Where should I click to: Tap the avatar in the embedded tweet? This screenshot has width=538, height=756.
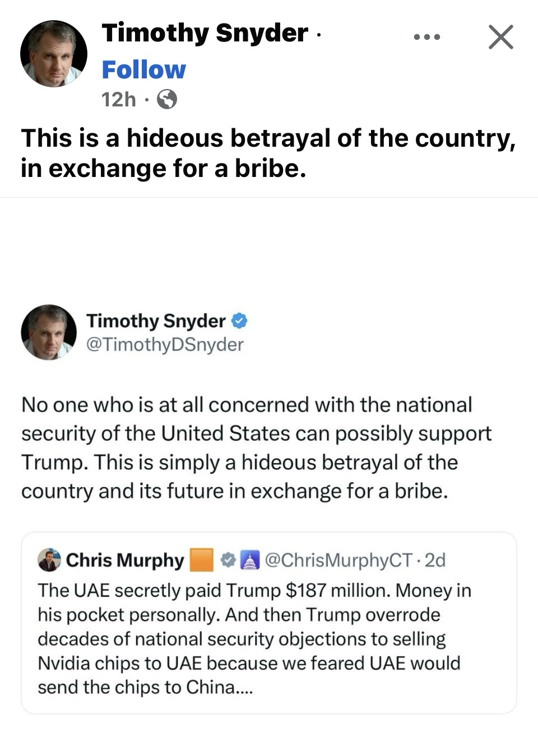(x=49, y=332)
